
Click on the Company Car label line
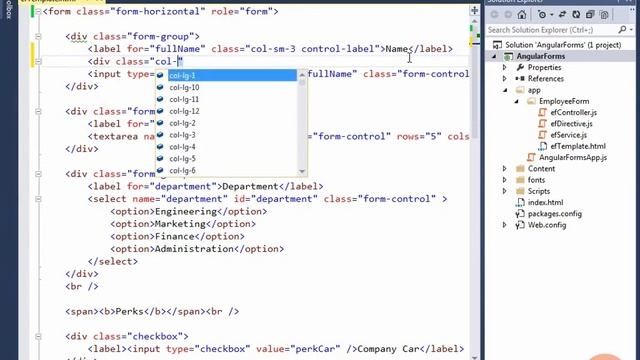tap(276, 349)
